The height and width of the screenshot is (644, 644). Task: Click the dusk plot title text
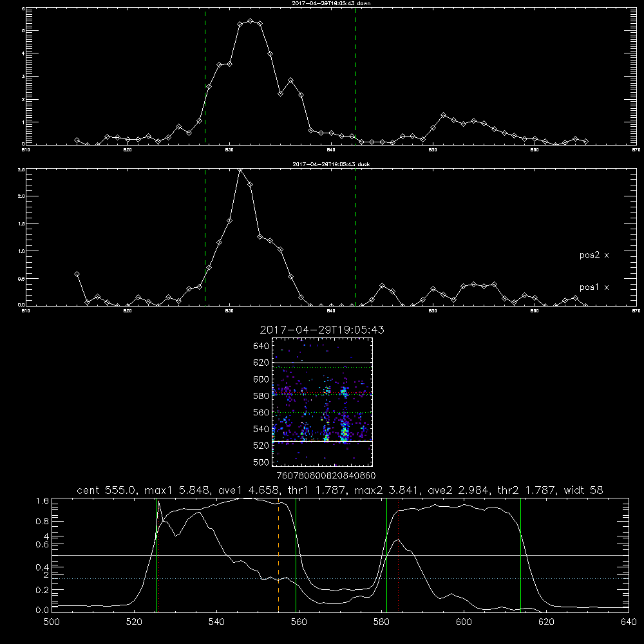pos(331,164)
